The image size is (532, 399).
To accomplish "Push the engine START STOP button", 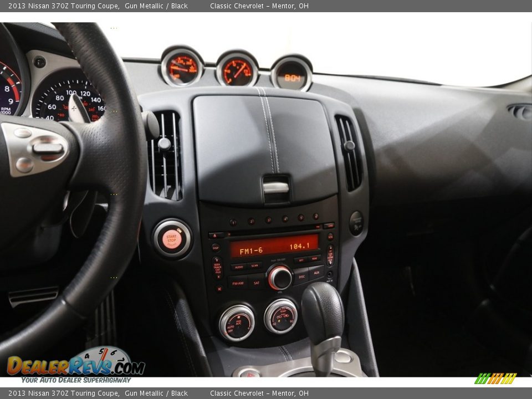I will pos(172,238).
